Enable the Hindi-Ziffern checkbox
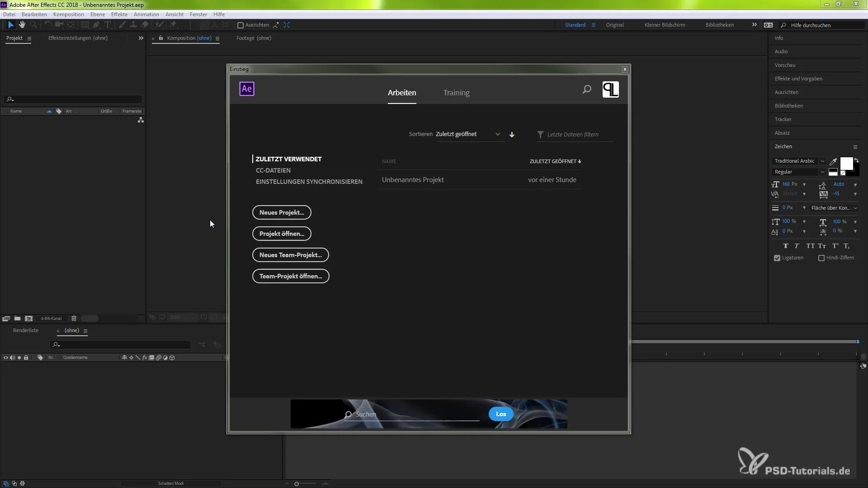Screen dimensions: 868x488 coord(821,258)
